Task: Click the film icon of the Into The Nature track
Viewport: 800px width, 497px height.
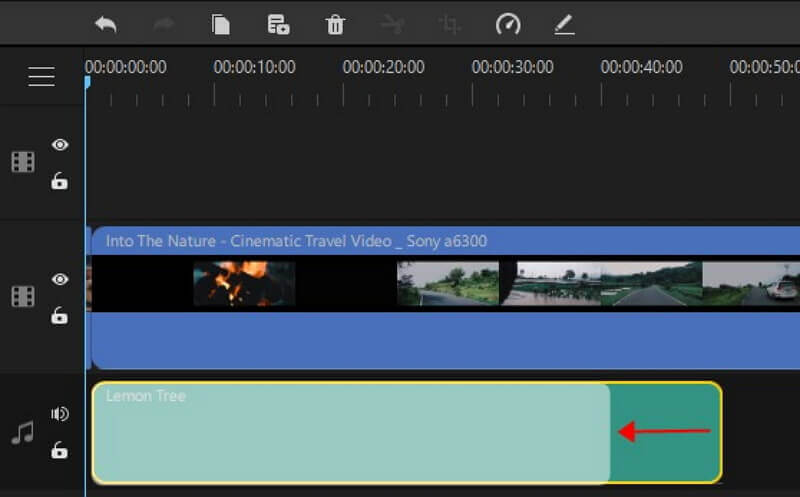Action: [23, 296]
